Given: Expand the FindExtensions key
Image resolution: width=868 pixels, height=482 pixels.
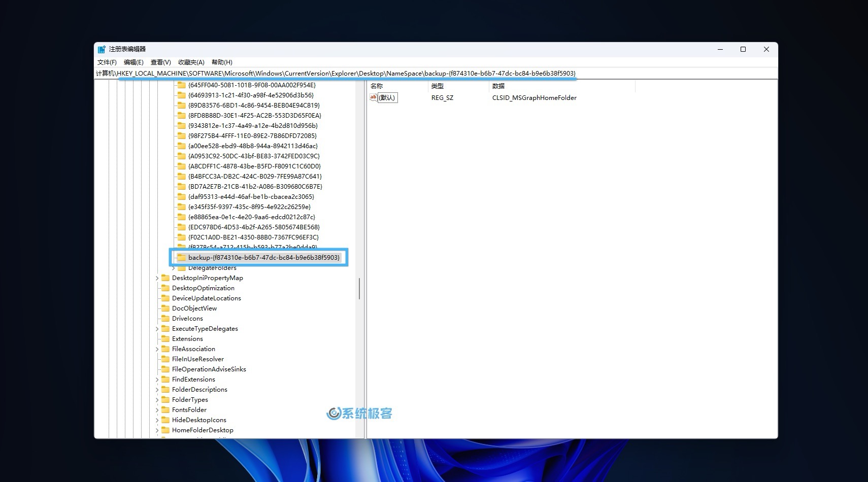Looking at the screenshot, I should [x=157, y=380].
